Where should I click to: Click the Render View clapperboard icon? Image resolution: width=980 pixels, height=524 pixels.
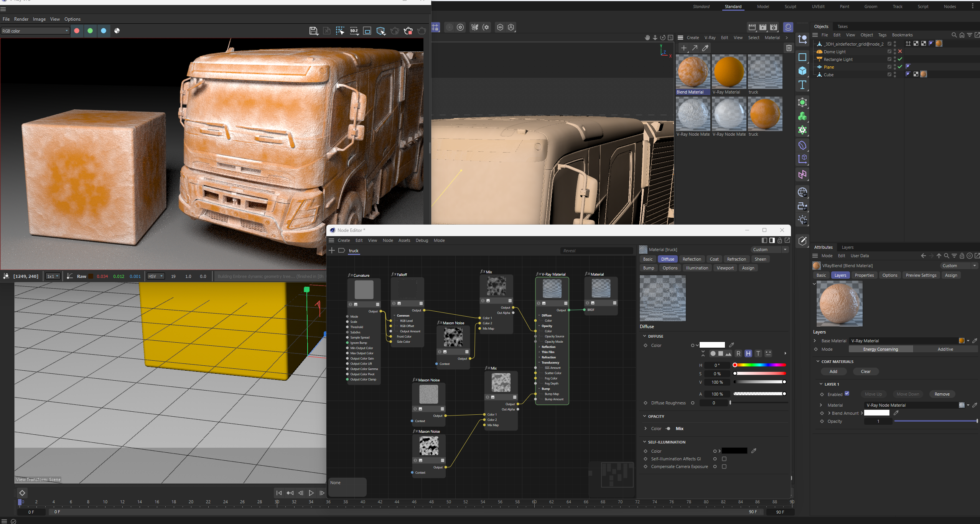[752, 27]
